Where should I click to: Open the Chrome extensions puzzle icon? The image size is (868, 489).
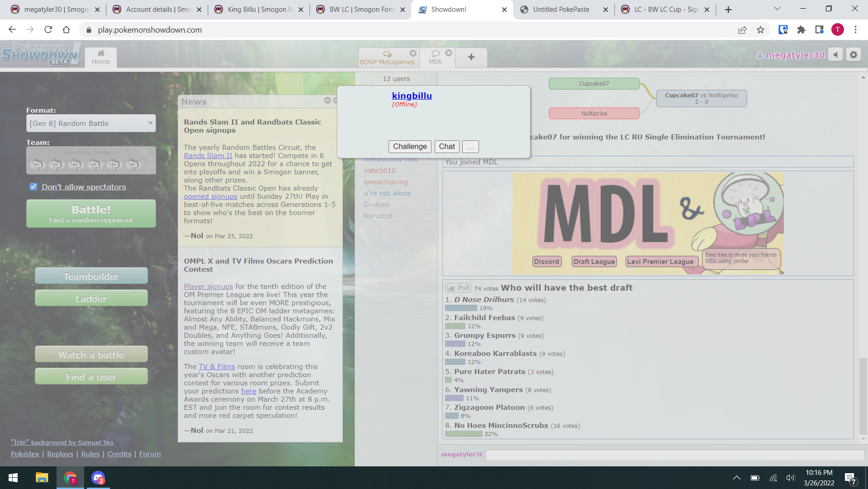point(801,30)
